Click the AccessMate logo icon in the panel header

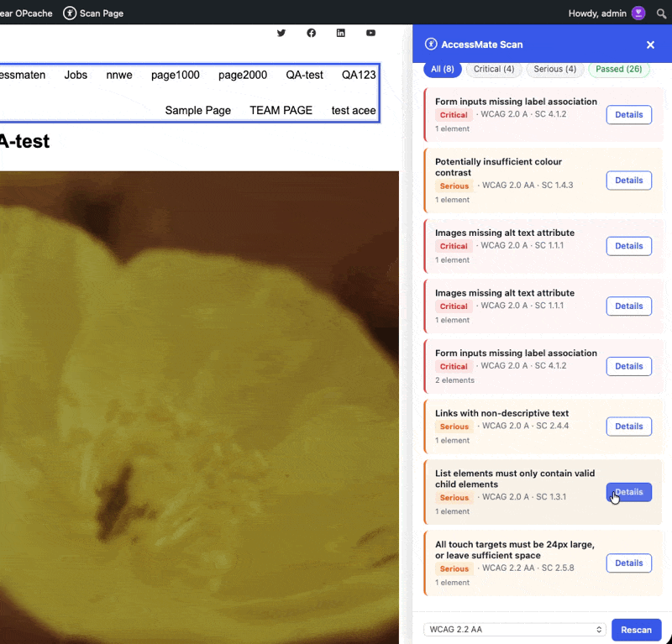click(431, 45)
